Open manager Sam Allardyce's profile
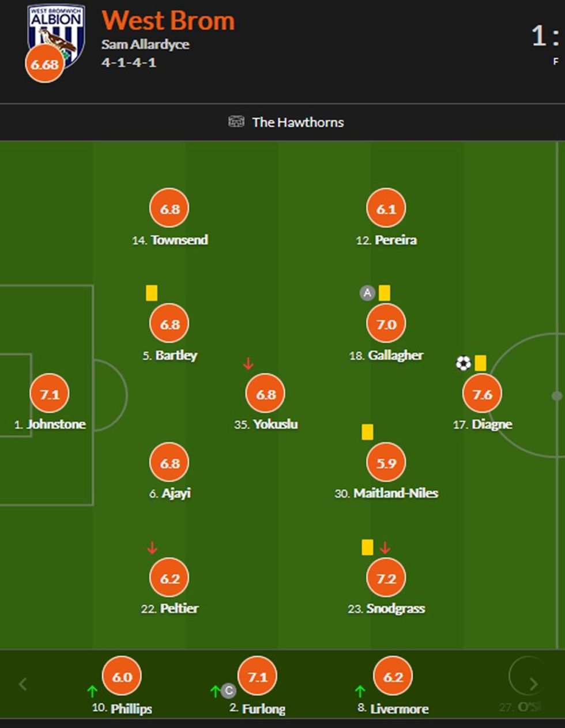The image size is (565, 728). pos(145,44)
